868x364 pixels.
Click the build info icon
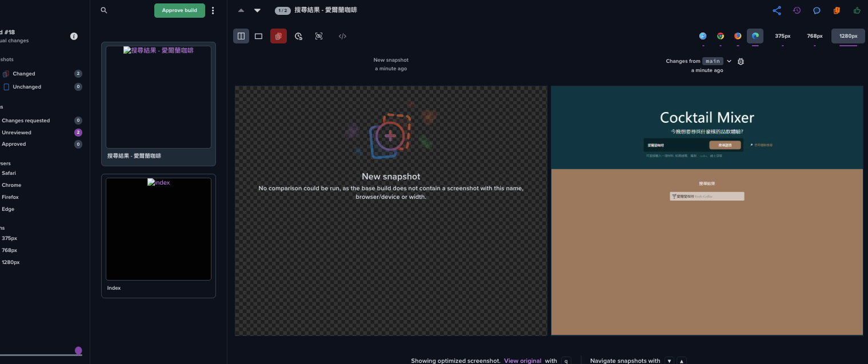click(x=74, y=36)
